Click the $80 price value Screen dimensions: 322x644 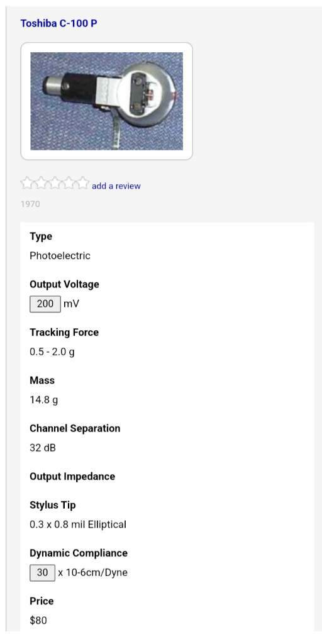point(38,620)
